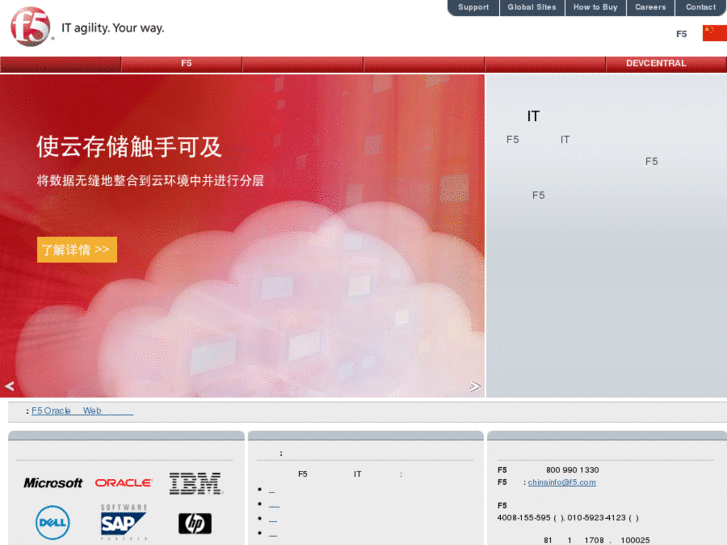Viewport: 727px width, 545px height.
Task: Click the SAP software partner logo
Action: tap(123, 522)
